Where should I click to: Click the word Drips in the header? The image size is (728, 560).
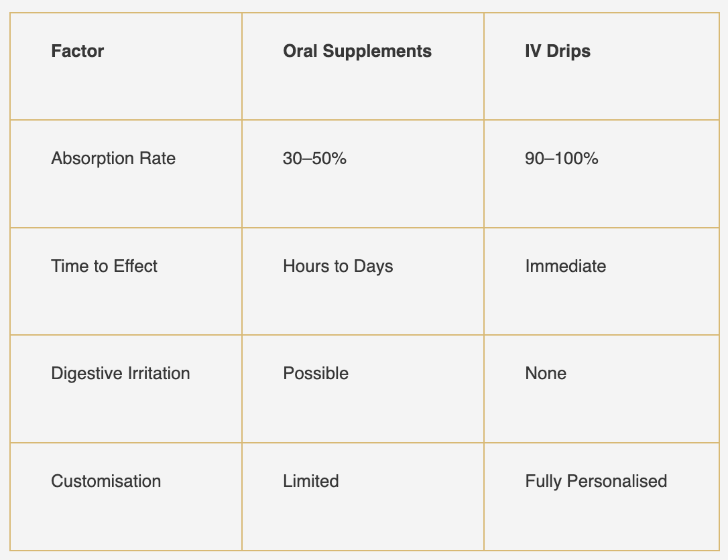pos(568,51)
